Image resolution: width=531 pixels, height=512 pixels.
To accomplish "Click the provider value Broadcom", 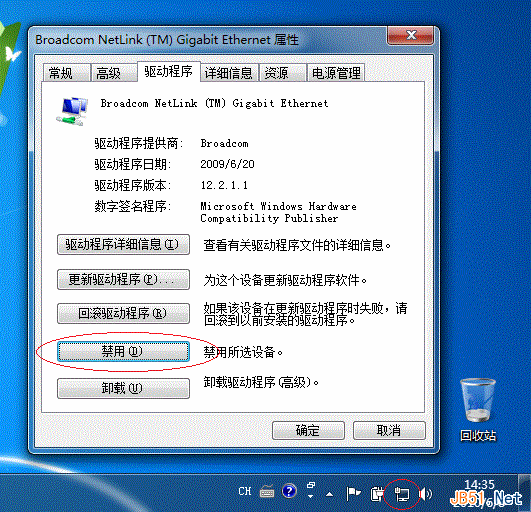I will (x=224, y=143).
